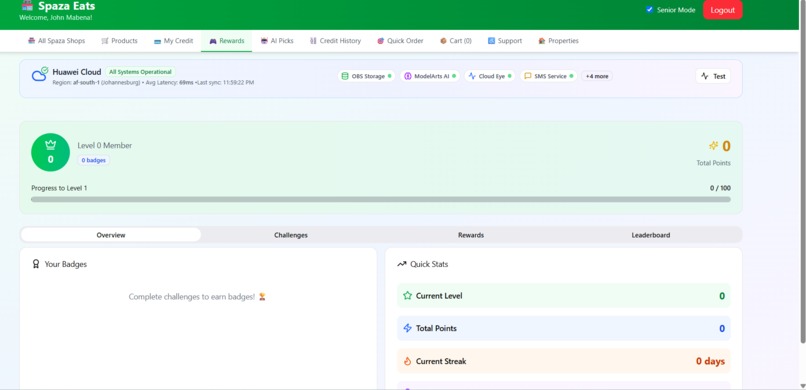Open the Properties tab

[558, 41]
